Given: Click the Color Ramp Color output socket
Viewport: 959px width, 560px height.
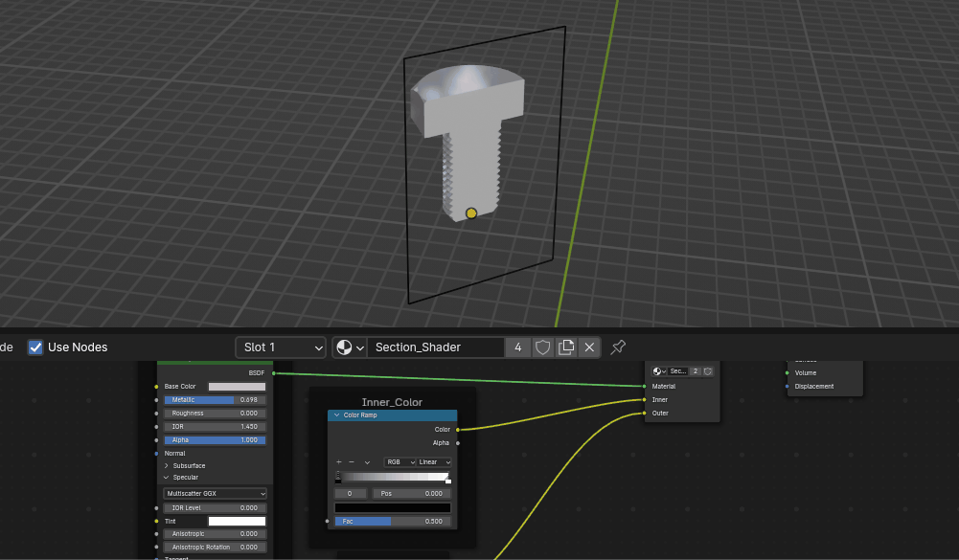Looking at the screenshot, I should coord(458,430).
